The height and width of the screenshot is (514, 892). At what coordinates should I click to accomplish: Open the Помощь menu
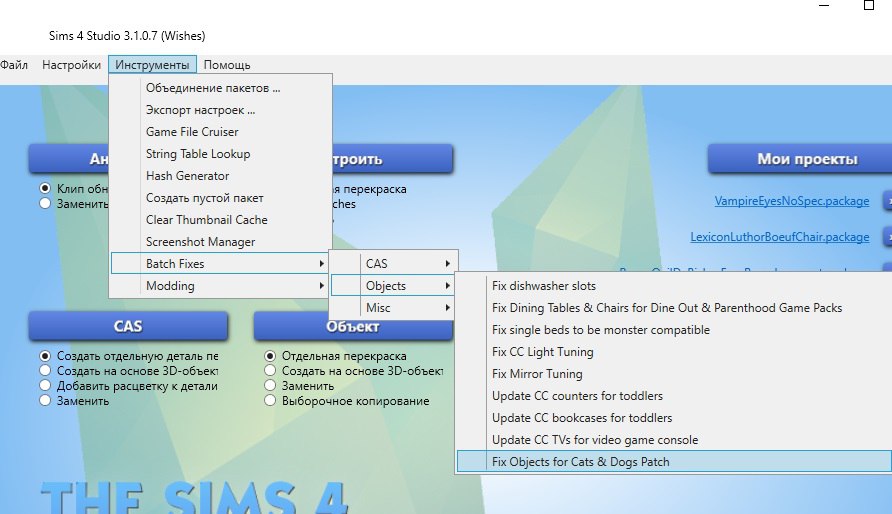227,65
